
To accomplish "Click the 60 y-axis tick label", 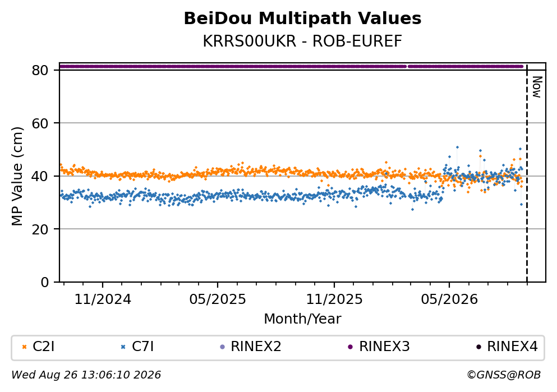I will (40, 123).
